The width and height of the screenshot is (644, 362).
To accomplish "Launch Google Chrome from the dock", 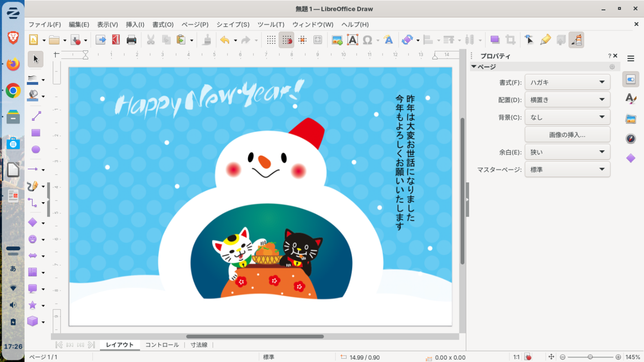I will 13,91.
